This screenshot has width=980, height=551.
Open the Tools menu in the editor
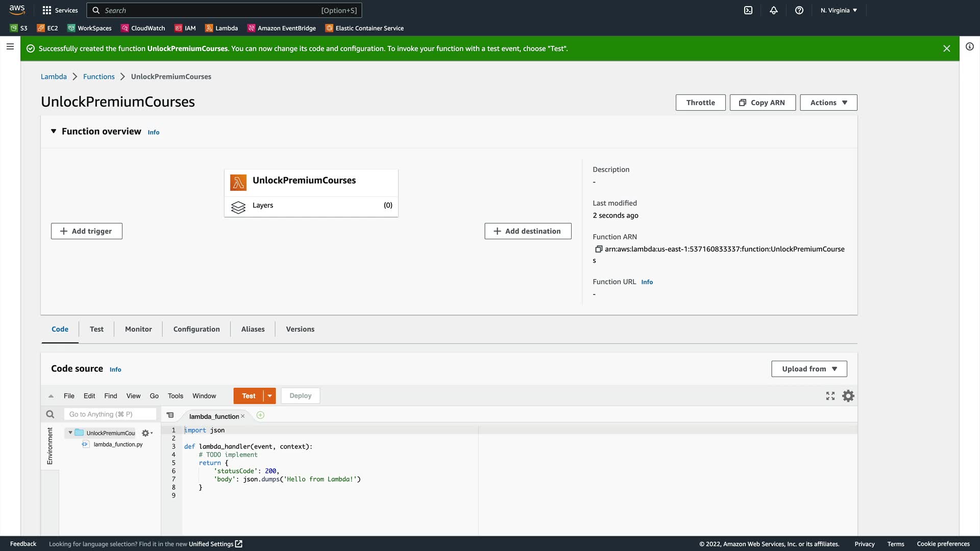click(175, 396)
